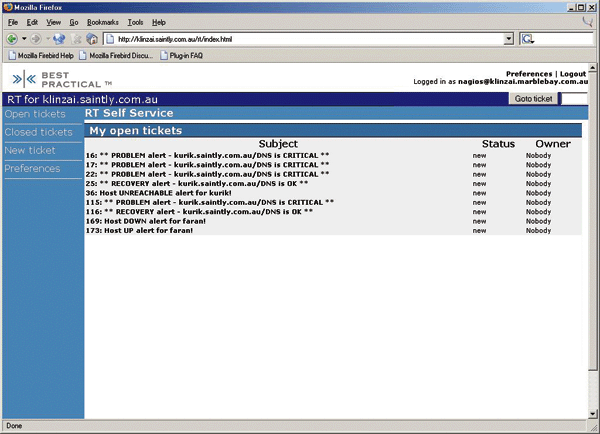Select New ticket in the sidebar
This screenshot has width=600, height=434.
point(30,150)
